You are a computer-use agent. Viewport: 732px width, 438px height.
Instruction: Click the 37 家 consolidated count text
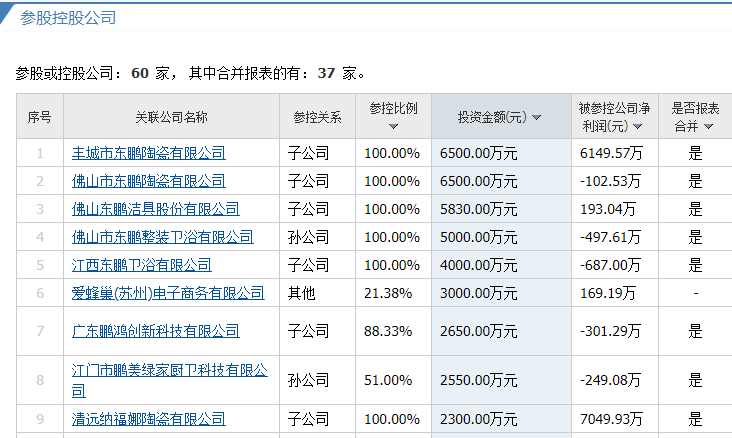pyautogui.click(x=337, y=73)
